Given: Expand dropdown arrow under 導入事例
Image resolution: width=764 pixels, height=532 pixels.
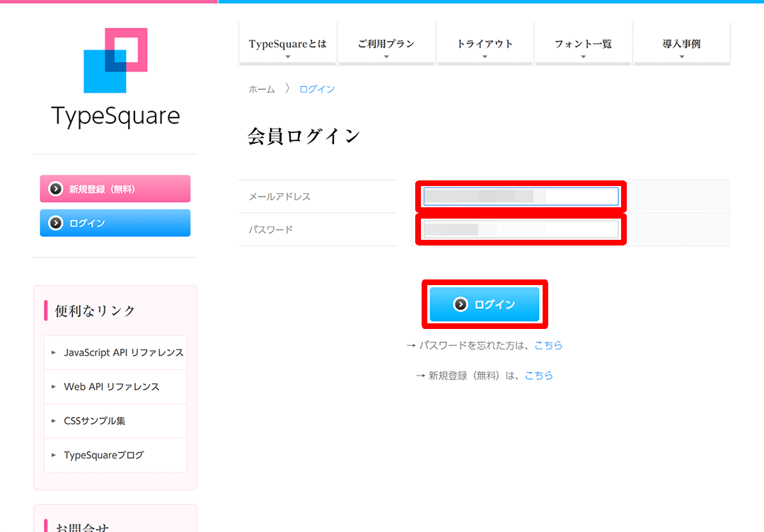Looking at the screenshot, I should pos(682,57).
